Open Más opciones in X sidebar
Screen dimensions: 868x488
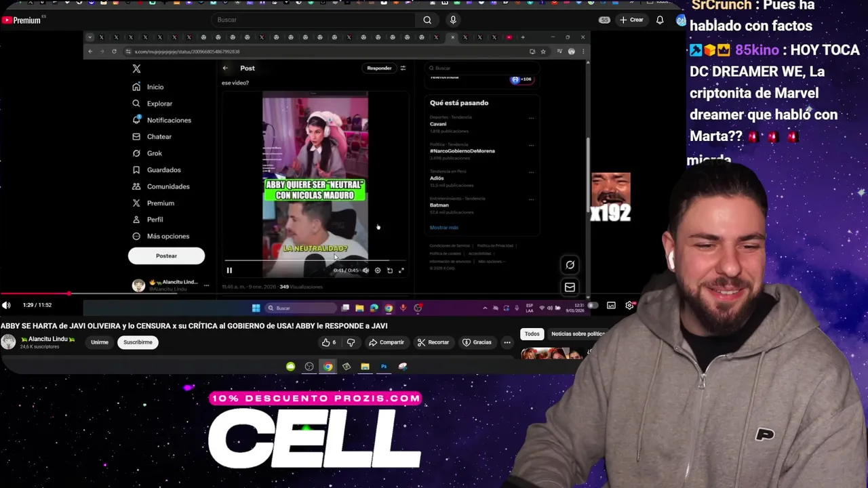161,236
